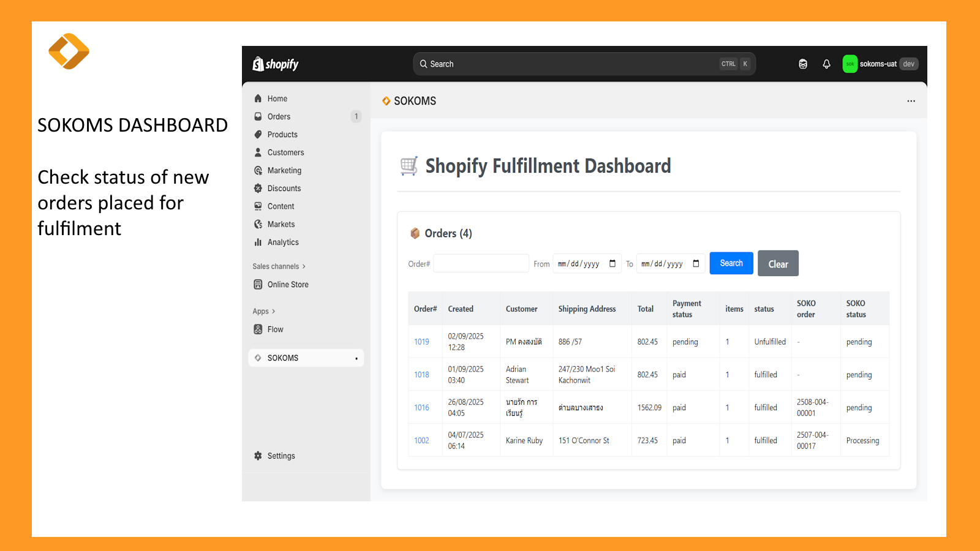
Task: Open the SOKOMS three-dot more menu
Action: point(911,101)
